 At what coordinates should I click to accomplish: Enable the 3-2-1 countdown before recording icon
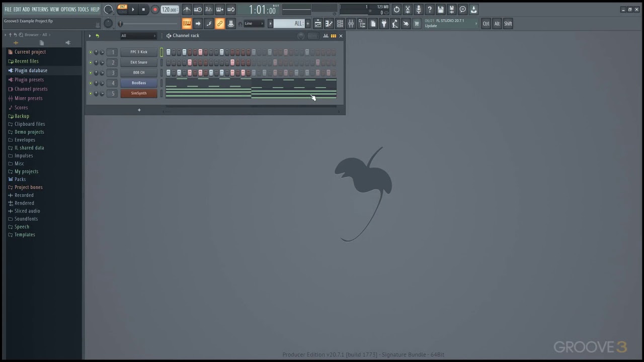coord(209,10)
